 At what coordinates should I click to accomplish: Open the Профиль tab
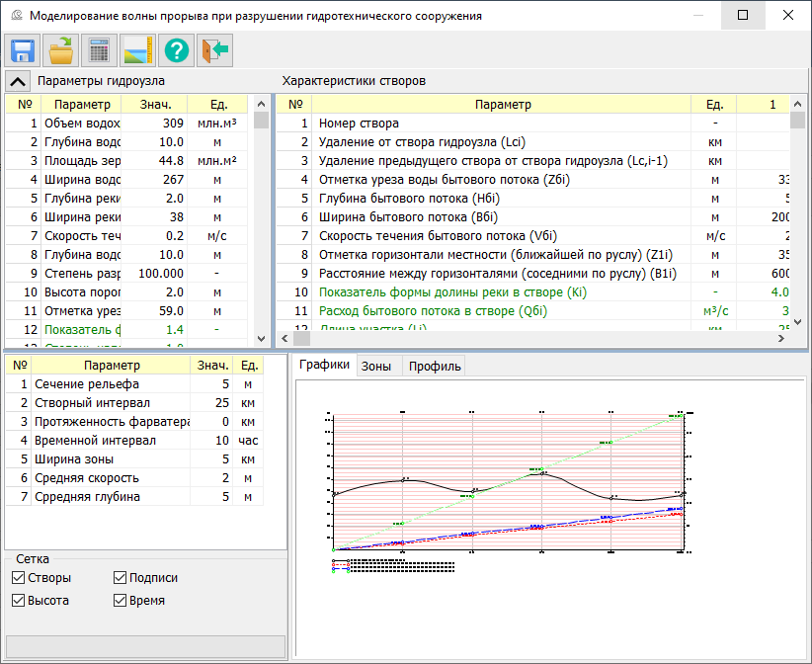click(435, 367)
